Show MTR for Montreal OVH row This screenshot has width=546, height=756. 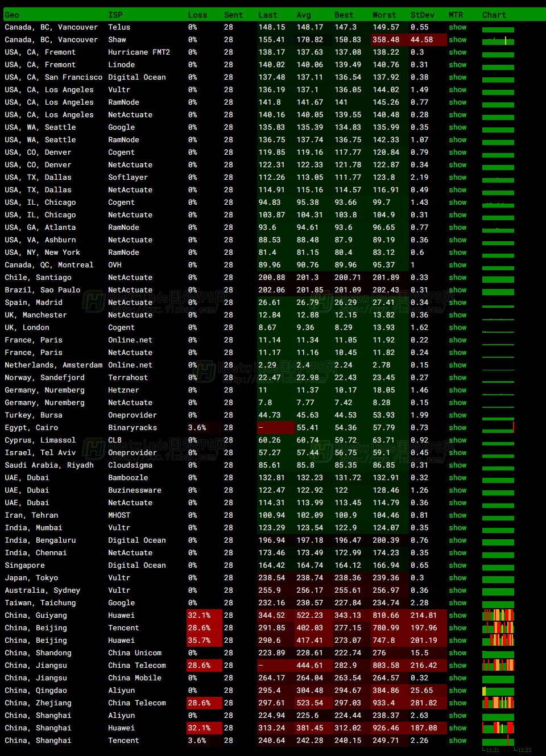click(x=457, y=265)
